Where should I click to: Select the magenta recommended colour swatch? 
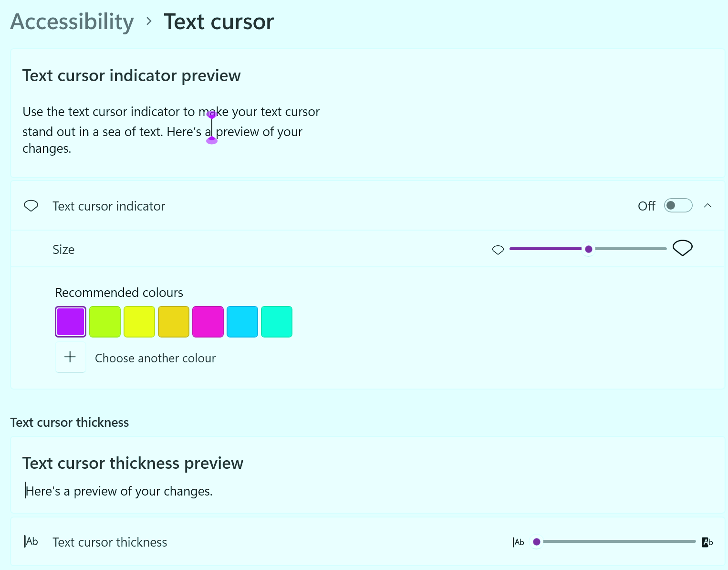(208, 321)
